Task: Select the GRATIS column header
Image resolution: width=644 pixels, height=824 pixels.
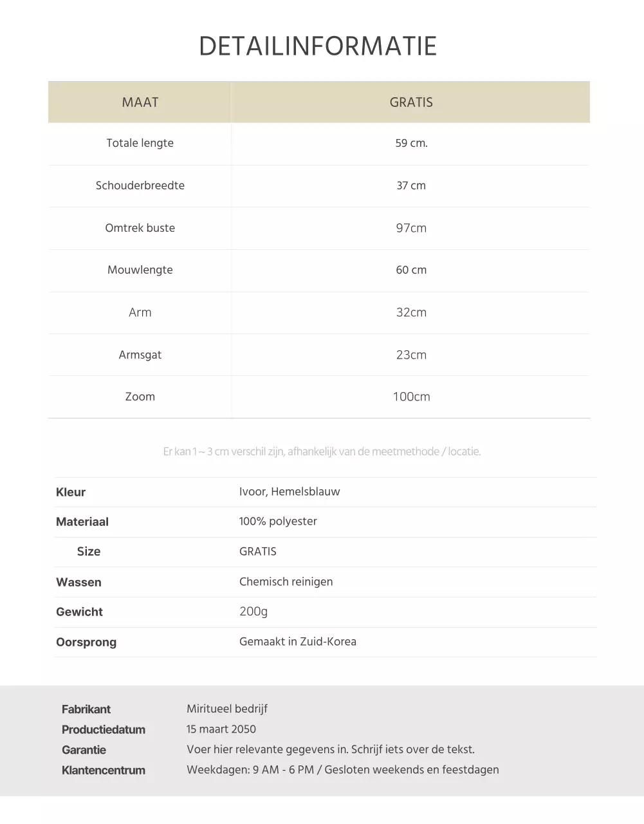Action: 411,102
